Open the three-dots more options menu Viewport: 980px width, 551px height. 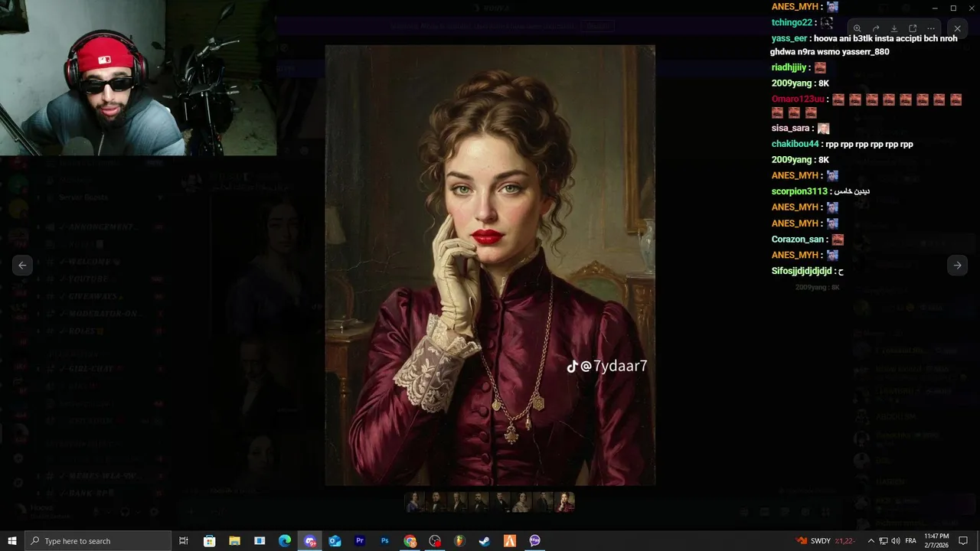(931, 28)
